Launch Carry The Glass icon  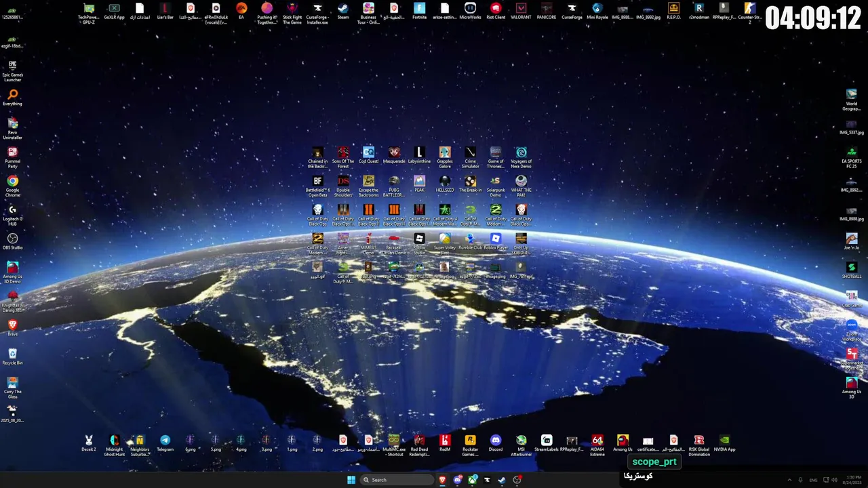12,388
